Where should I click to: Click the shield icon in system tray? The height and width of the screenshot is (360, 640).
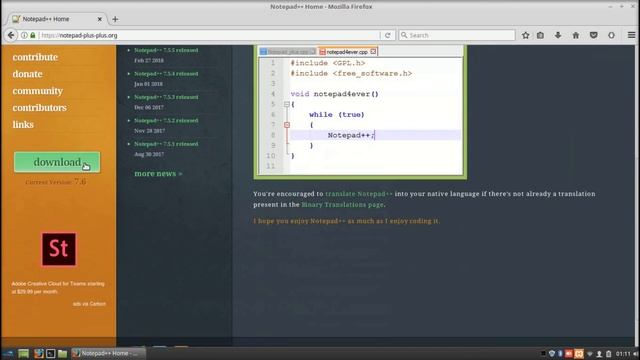click(x=552, y=354)
